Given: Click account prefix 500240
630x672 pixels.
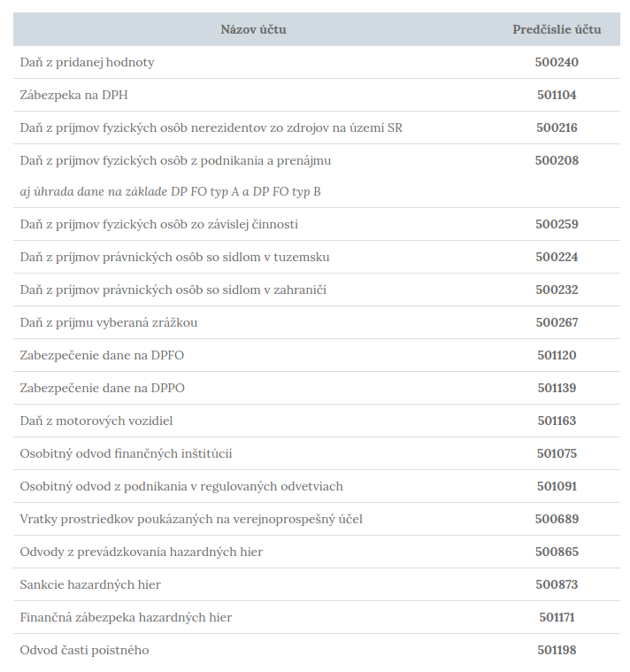Looking at the screenshot, I should point(557,62).
